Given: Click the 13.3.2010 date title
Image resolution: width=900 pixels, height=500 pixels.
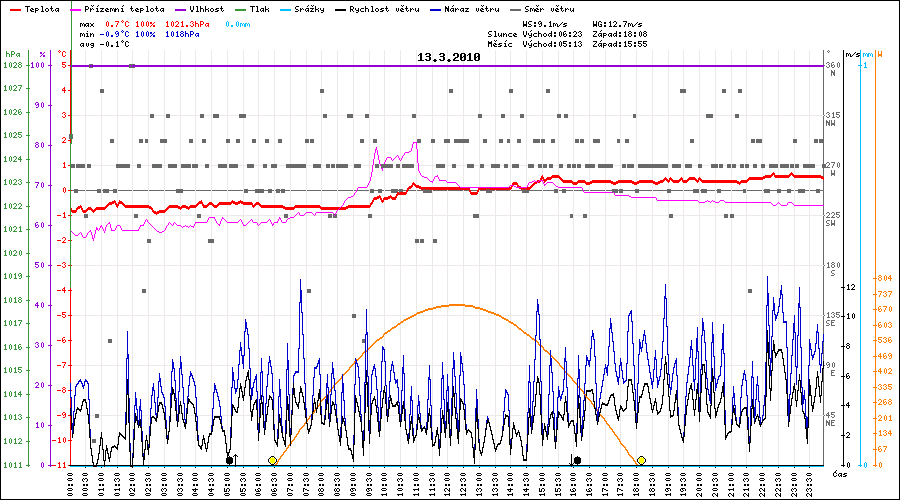Looking at the screenshot, I should (449, 58).
